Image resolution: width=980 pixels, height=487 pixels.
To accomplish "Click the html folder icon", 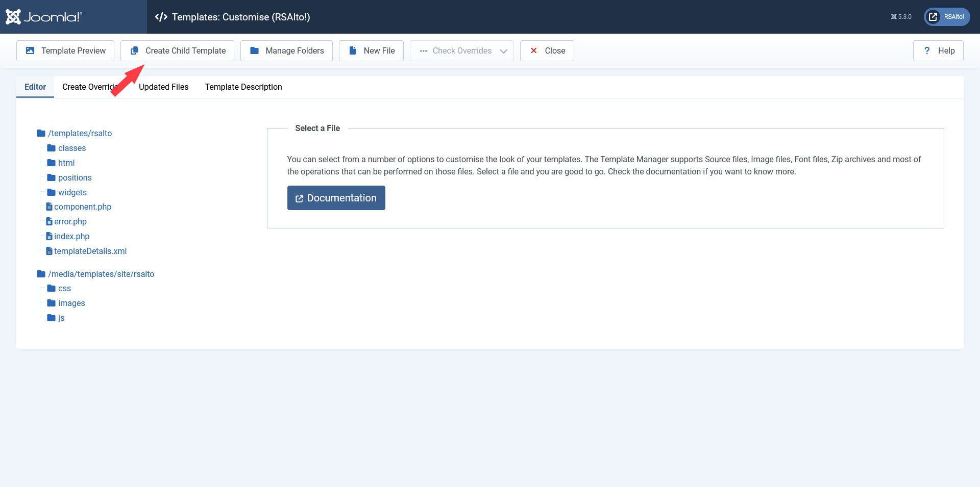I will pos(52,163).
